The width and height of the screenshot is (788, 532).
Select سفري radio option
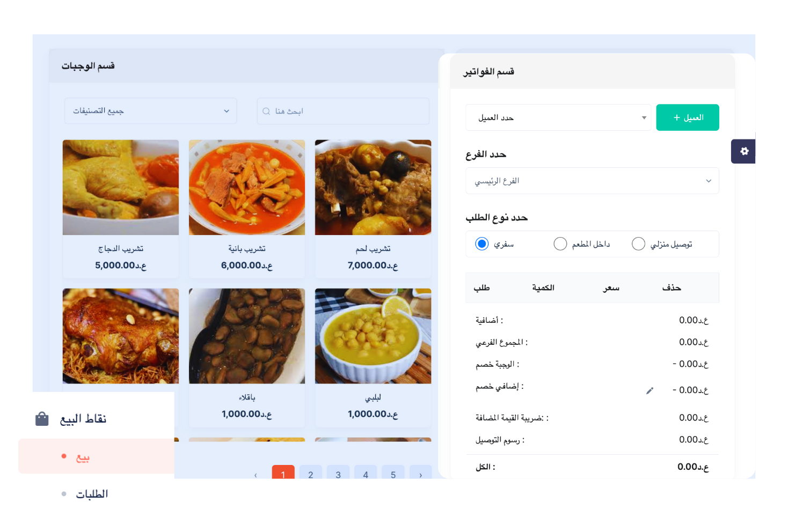point(482,244)
